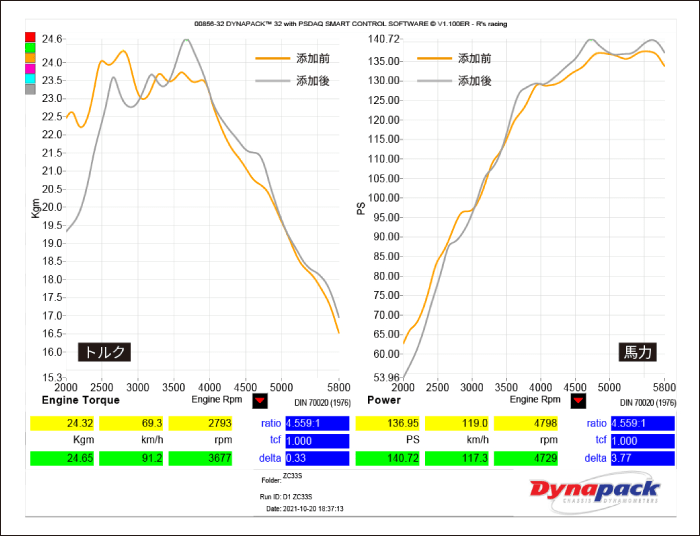Select the green run color swatch

pos(30,48)
